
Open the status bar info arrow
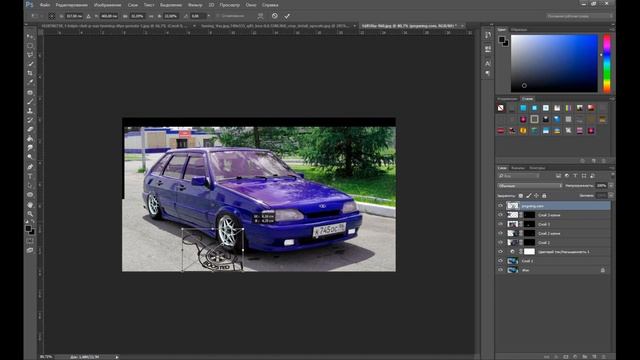click(x=117, y=357)
